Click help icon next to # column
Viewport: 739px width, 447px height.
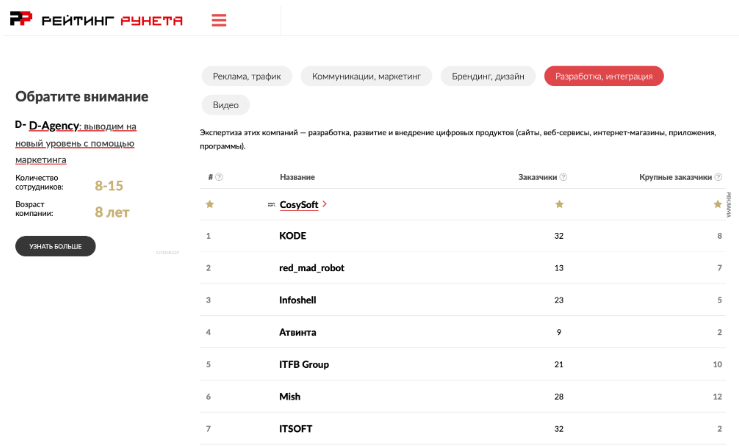coord(219,177)
